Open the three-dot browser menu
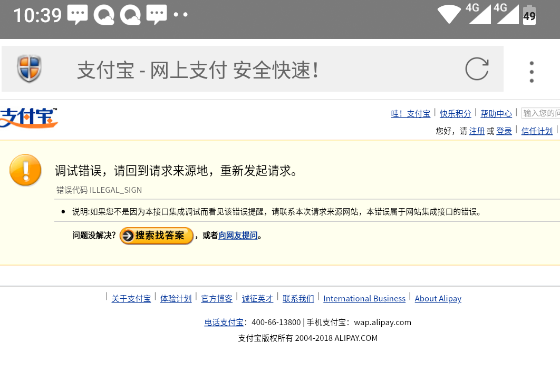 click(x=532, y=72)
